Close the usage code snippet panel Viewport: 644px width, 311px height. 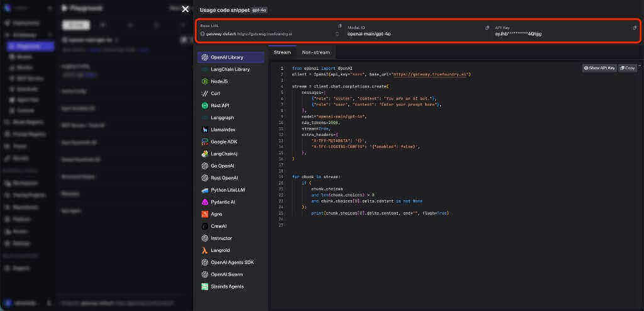click(186, 9)
